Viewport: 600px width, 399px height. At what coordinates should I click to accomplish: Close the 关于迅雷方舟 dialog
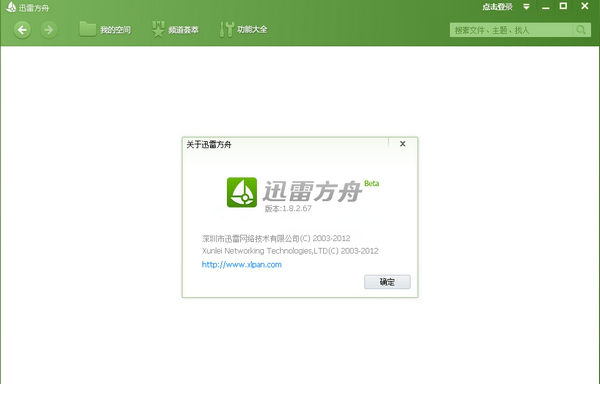tap(403, 143)
